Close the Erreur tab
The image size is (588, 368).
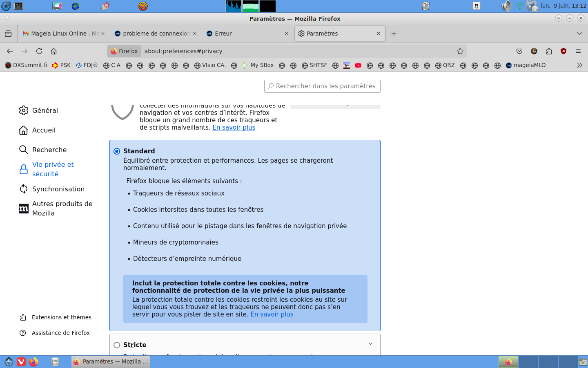pyautogui.click(x=287, y=34)
